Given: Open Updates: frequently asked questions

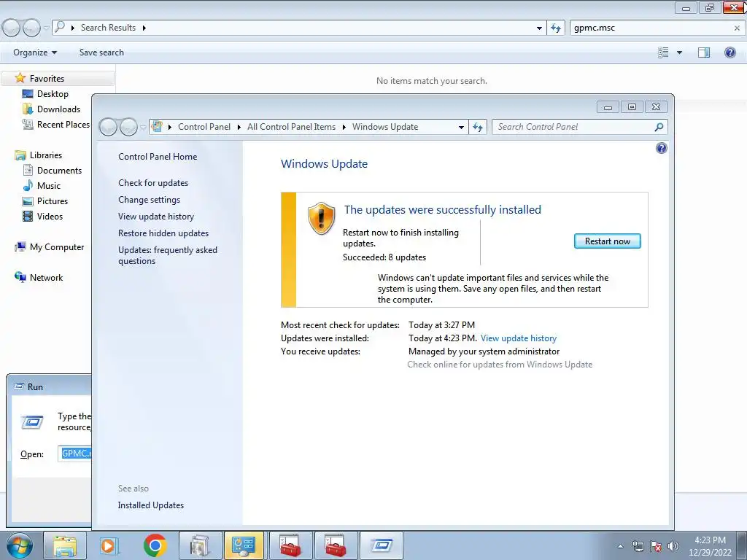Looking at the screenshot, I should (168, 255).
